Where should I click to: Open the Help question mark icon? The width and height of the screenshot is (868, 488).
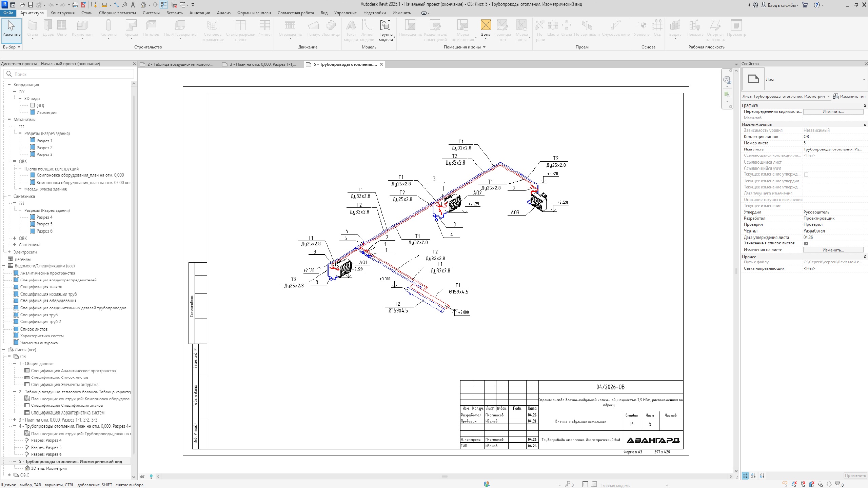click(x=817, y=5)
